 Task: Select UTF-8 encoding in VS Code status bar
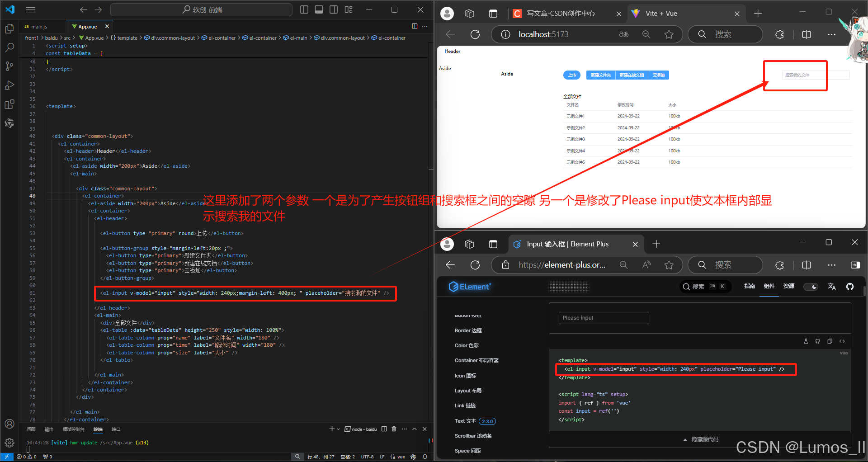(x=367, y=457)
